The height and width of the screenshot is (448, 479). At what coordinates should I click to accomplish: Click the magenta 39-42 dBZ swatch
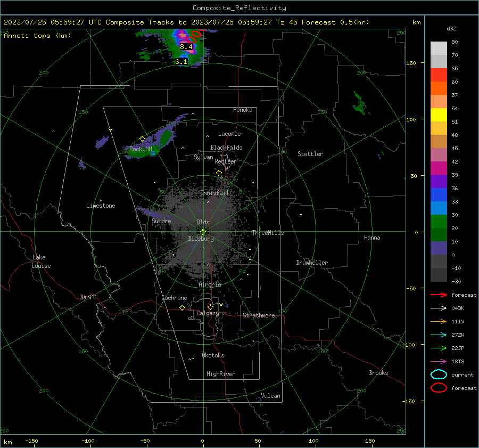click(439, 168)
